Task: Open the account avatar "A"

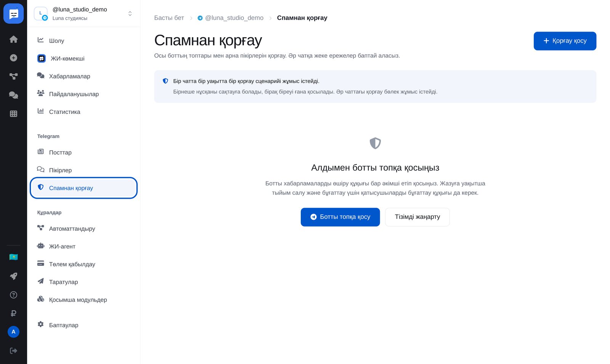Action: point(13,332)
